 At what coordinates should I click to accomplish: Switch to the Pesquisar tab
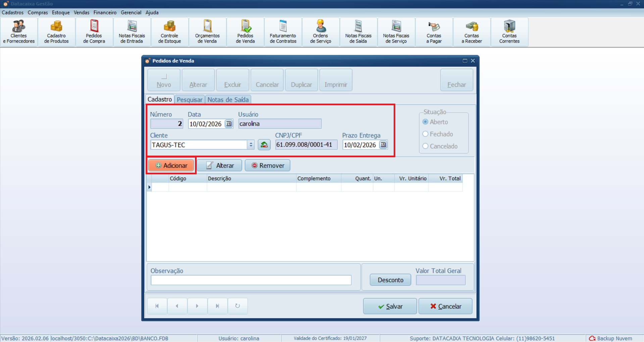point(190,100)
